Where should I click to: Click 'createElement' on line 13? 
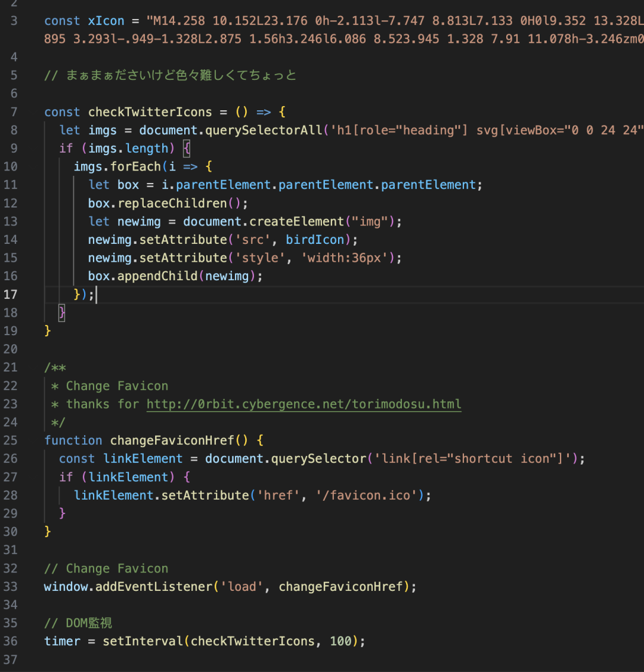click(296, 222)
